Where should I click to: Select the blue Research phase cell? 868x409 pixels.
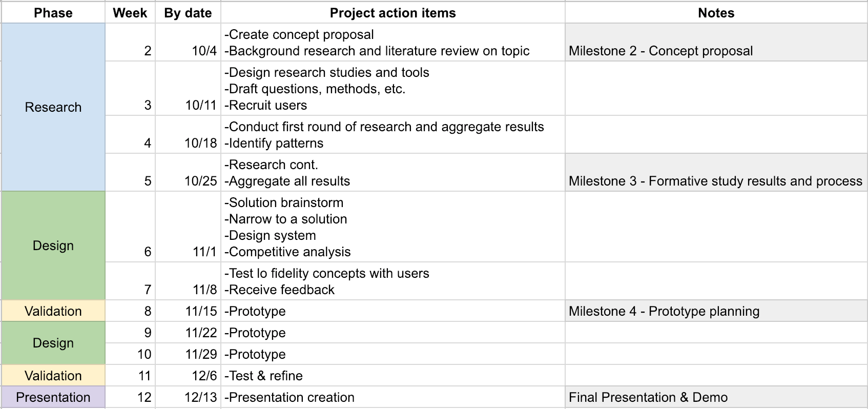point(53,107)
